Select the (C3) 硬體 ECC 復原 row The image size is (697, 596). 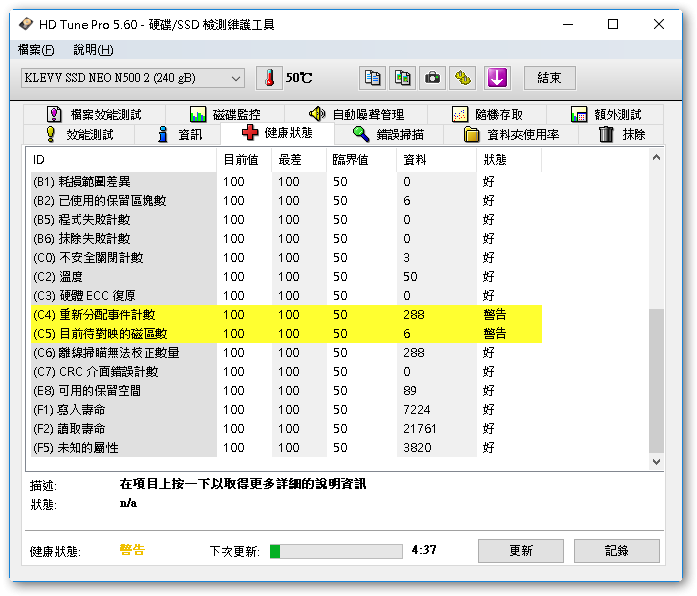click(x=286, y=296)
